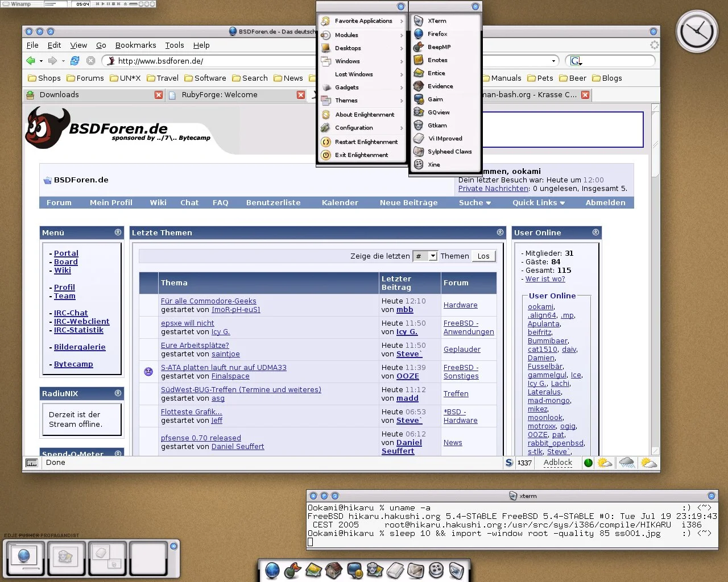Open the IRC-Webclient link
728x582 pixels.
pyautogui.click(x=81, y=322)
